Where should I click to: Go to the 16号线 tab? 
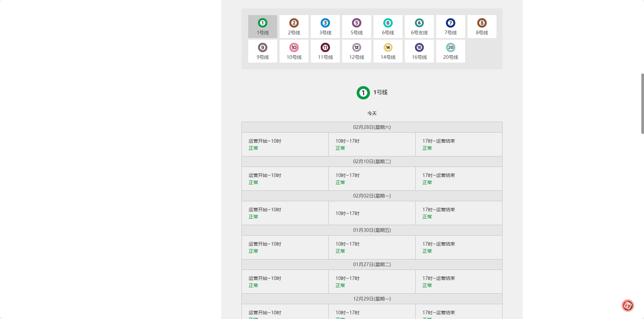pos(419,51)
